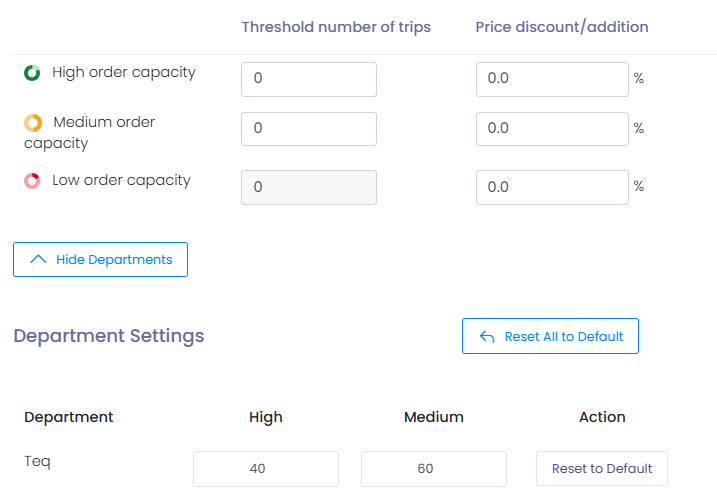Viewport: 717px width, 490px height.
Task: Reset the Teq department to default
Action: (x=601, y=468)
